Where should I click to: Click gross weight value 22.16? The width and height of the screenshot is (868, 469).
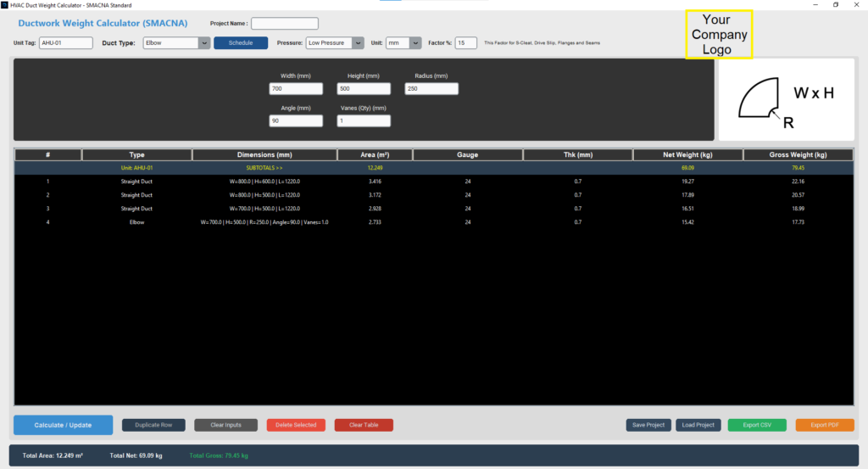(798, 181)
